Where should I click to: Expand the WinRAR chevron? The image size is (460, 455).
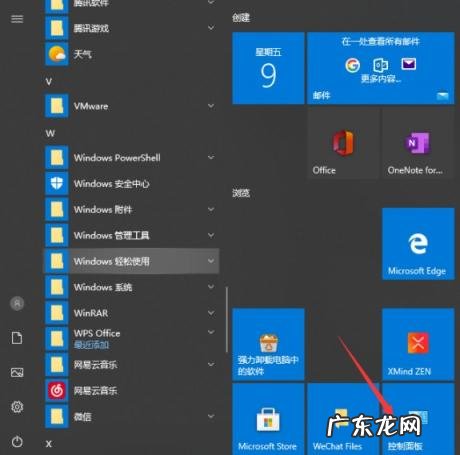(211, 313)
